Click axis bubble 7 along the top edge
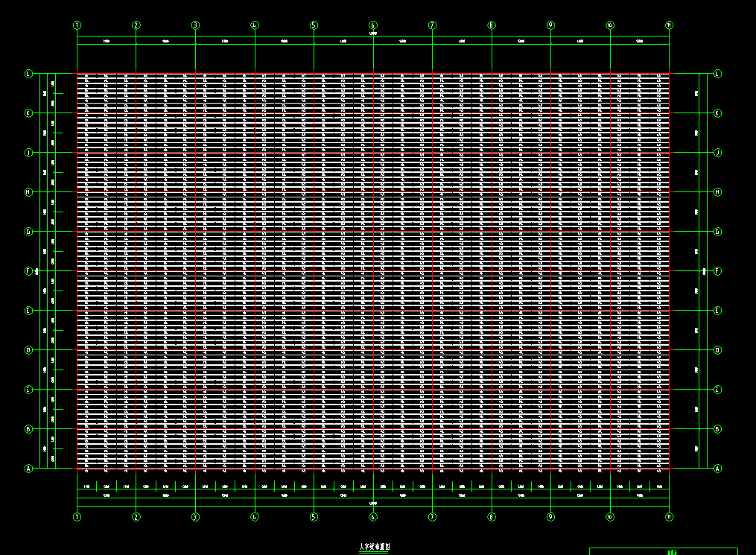 pyautogui.click(x=433, y=25)
